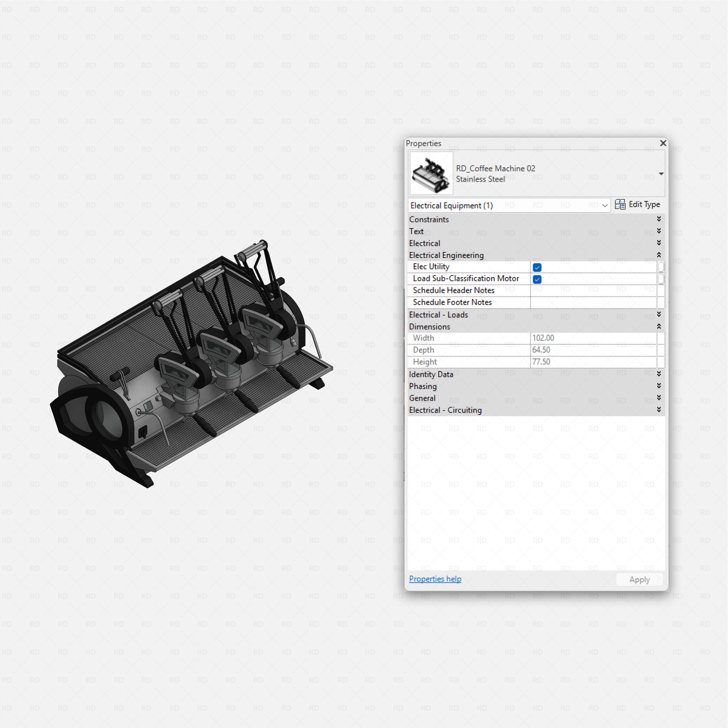Viewport: 728px width, 728px height.
Task: Close the Properties panel
Action: 663,143
